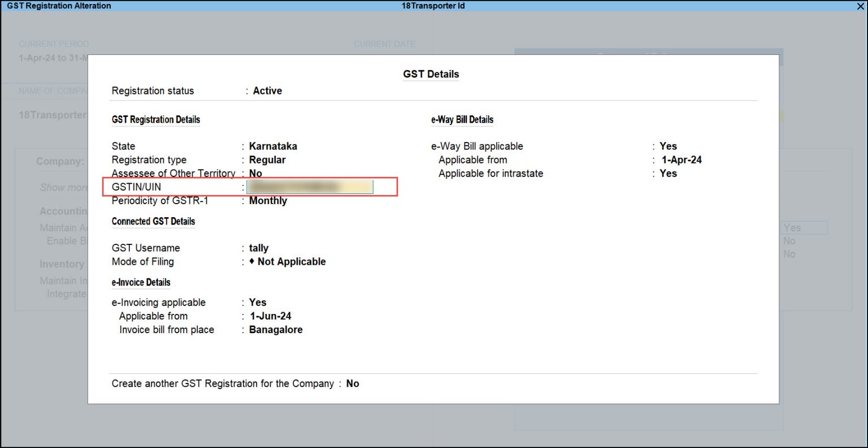Click the GST Registration Alteration title
This screenshot has height=448, width=868.
[58, 6]
